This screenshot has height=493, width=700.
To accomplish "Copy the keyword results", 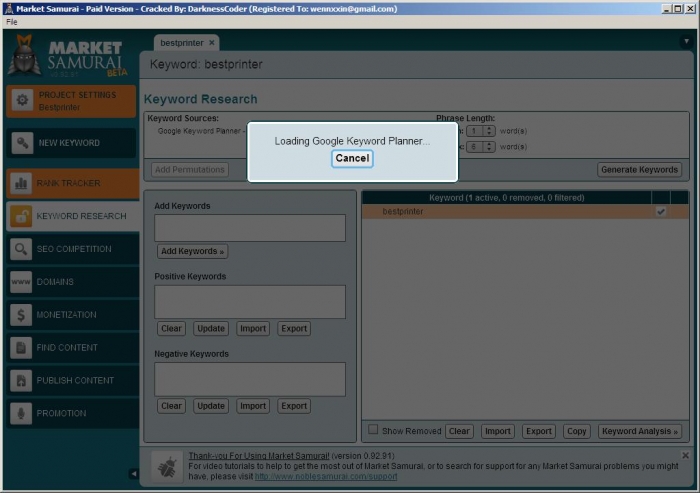I will click(576, 431).
